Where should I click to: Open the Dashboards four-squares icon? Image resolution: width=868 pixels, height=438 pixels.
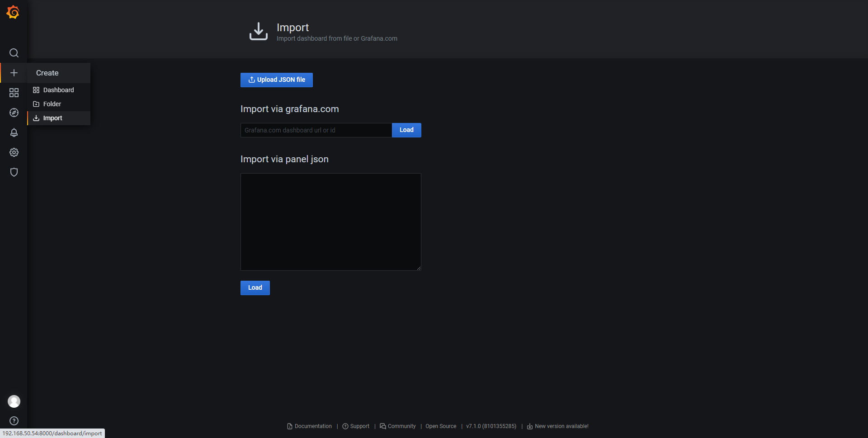click(14, 93)
